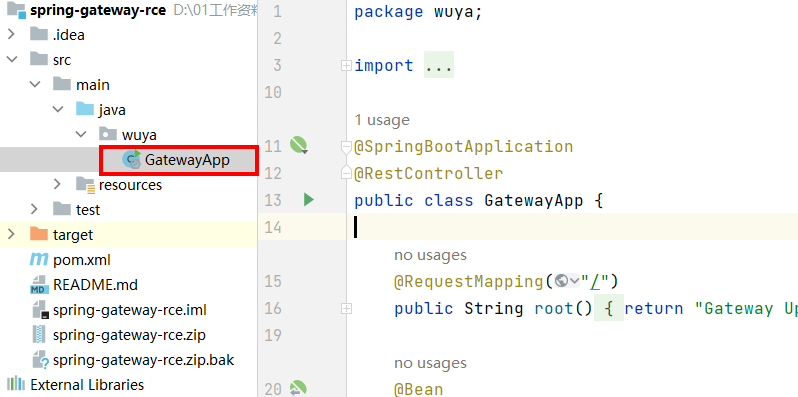The width and height of the screenshot is (798, 397).
Task: Select spring-gateway-rce.zip archive file
Action: point(118,335)
